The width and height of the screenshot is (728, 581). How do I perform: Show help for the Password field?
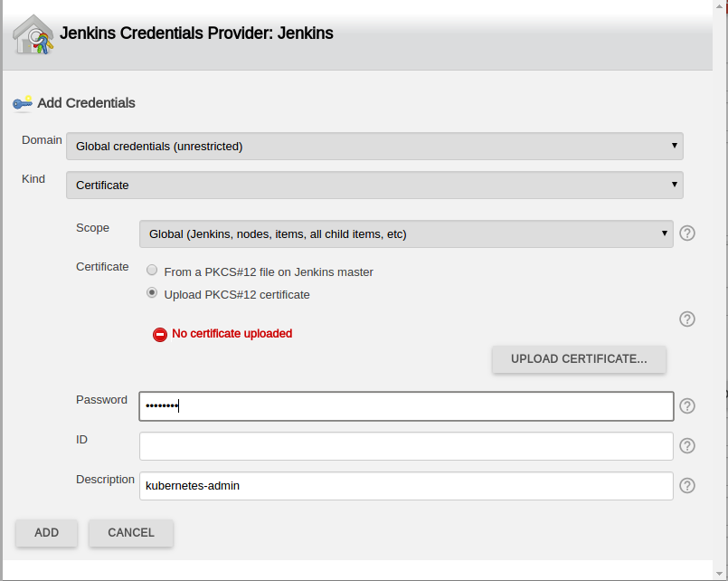pyautogui.click(x=687, y=406)
